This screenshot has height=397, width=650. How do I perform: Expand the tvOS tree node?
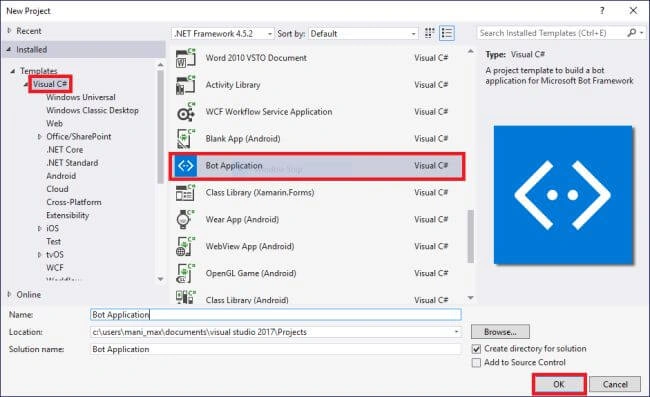pyautogui.click(x=39, y=254)
